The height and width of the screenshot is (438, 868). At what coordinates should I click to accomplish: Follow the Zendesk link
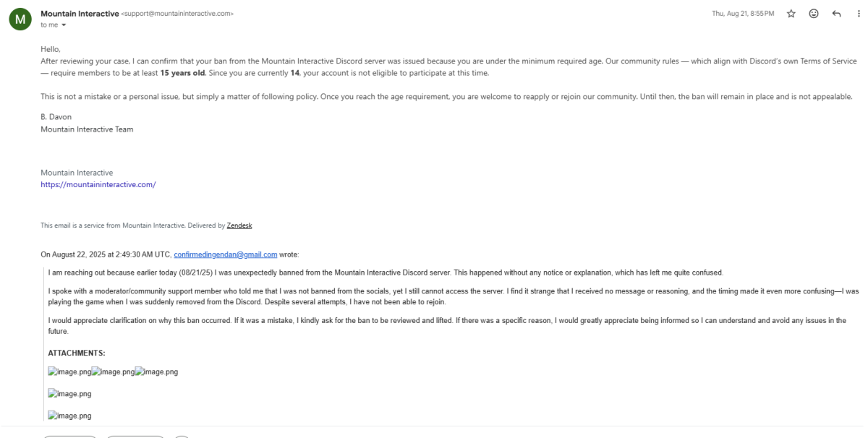[239, 226]
